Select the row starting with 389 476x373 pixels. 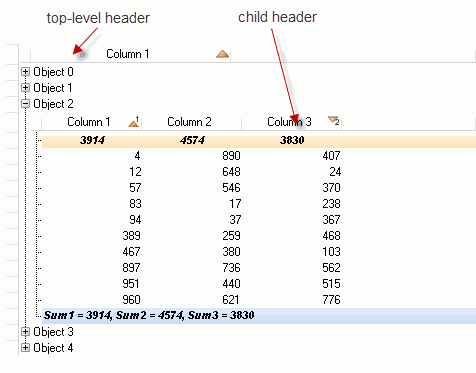(x=259, y=236)
